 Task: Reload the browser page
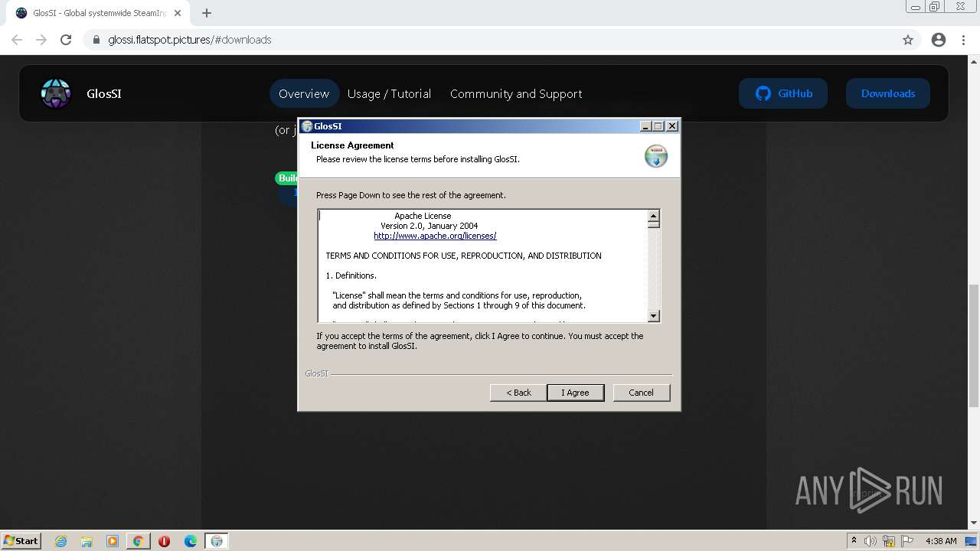[x=66, y=40]
